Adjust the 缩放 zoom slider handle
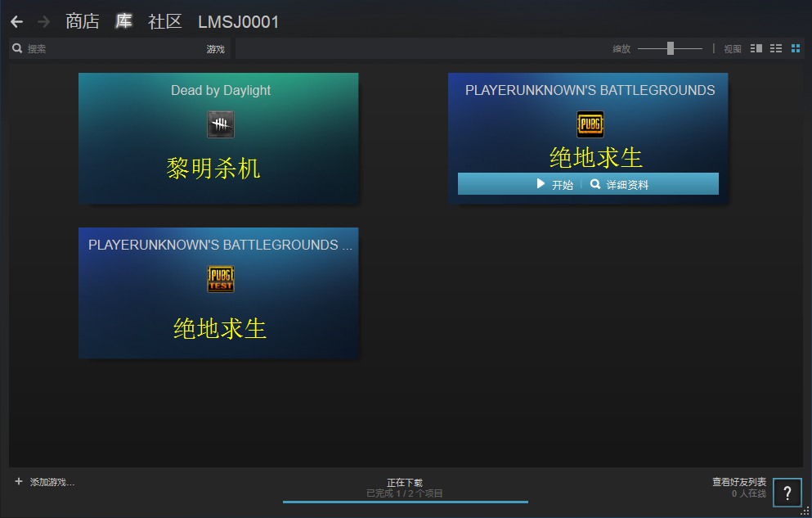The height and width of the screenshot is (518, 812). [670, 48]
